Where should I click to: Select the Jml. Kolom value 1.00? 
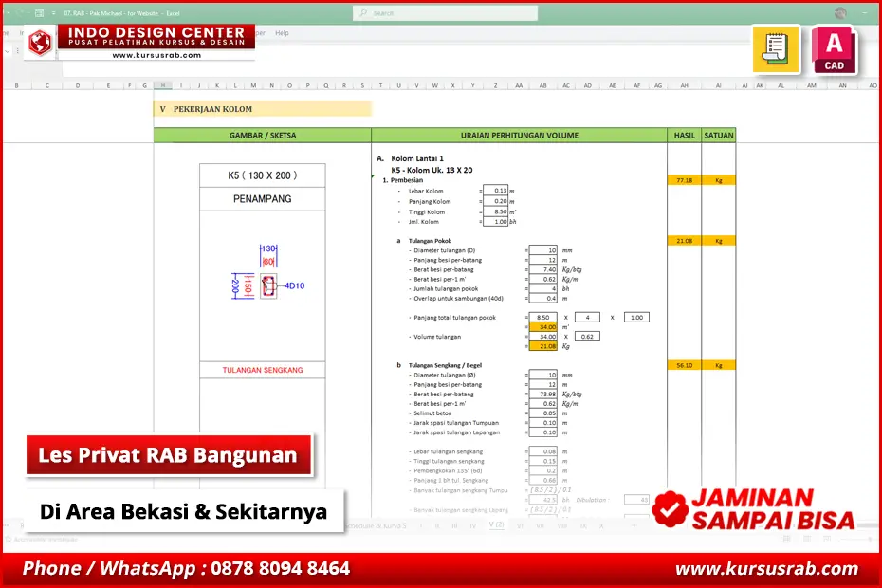[x=496, y=222]
